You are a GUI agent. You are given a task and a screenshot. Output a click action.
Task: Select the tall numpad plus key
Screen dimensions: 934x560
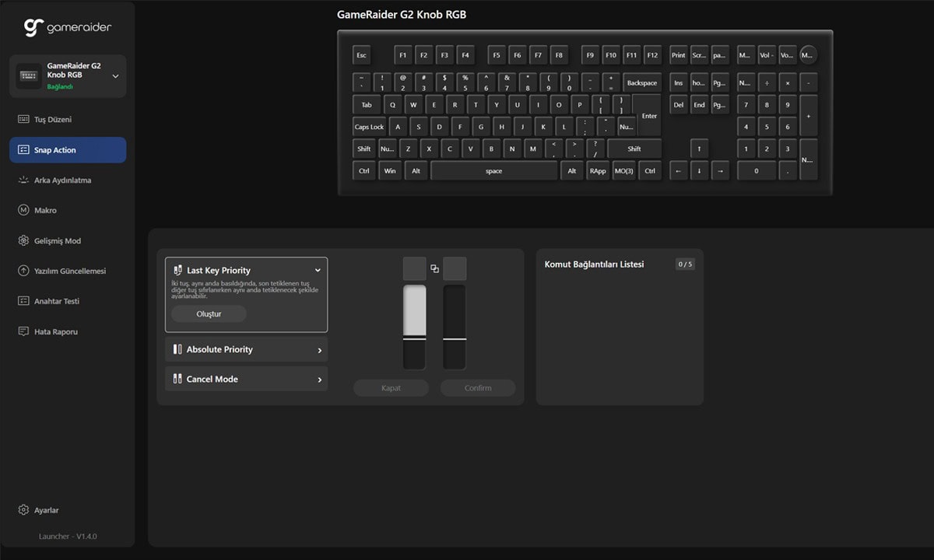pyautogui.click(x=809, y=116)
